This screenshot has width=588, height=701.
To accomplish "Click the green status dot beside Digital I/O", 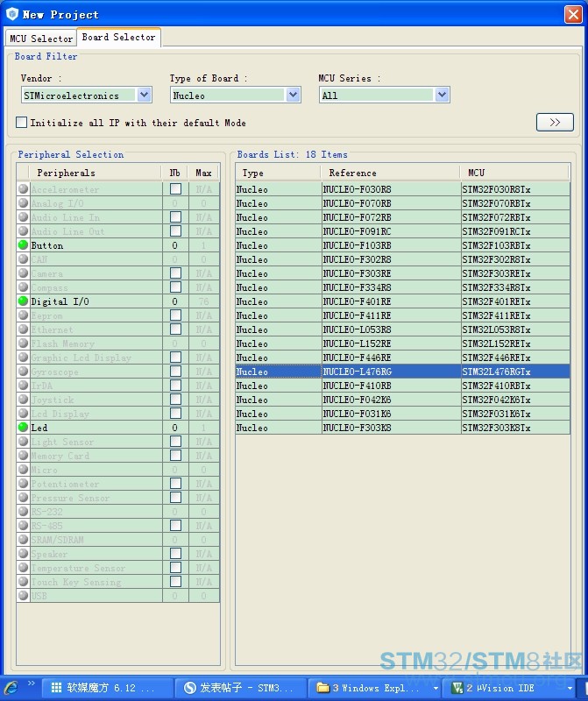I will [x=23, y=301].
